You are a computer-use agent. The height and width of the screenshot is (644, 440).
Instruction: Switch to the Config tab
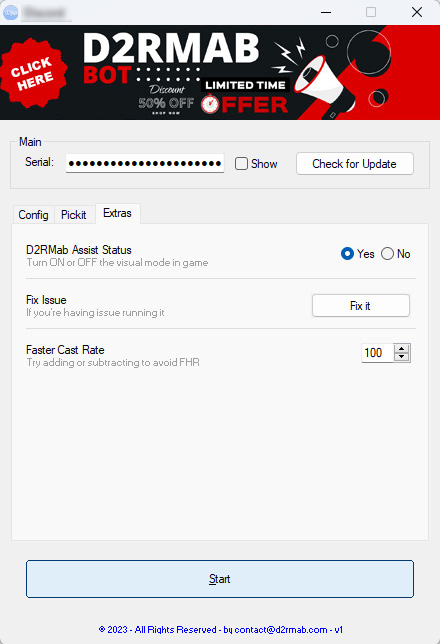point(33,214)
